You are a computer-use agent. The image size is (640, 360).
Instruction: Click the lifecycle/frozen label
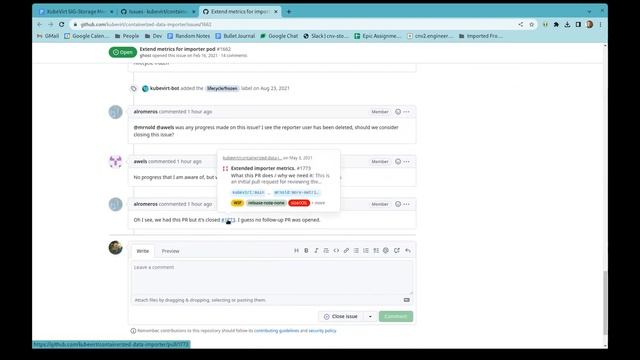coord(222,88)
